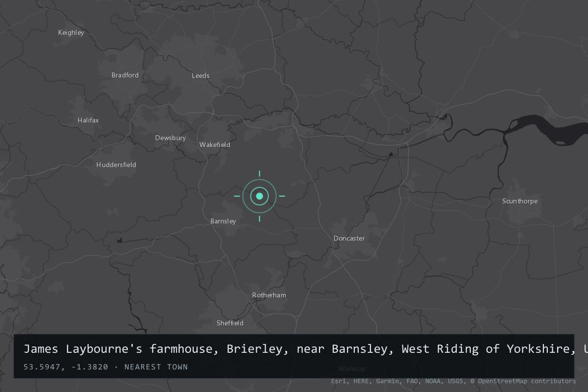Image resolution: width=588 pixels, height=392 pixels.
Task: Select the Rotherham map label
Action: [269, 295]
